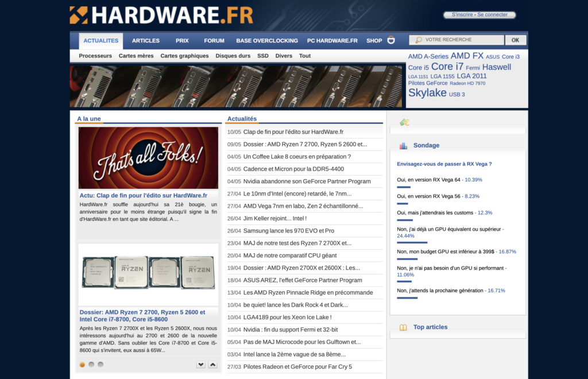Click the OK search button
Image resolution: width=588 pixels, height=379 pixels.
click(x=515, y=40)
